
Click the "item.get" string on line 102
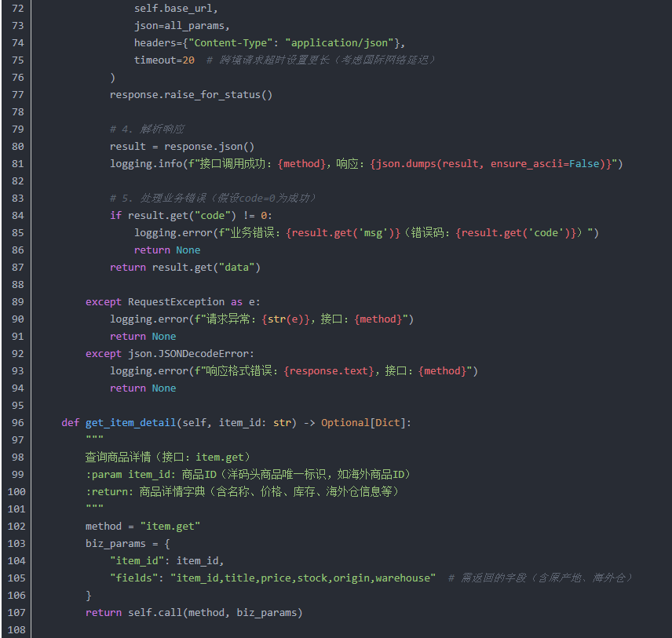point(170,527)
